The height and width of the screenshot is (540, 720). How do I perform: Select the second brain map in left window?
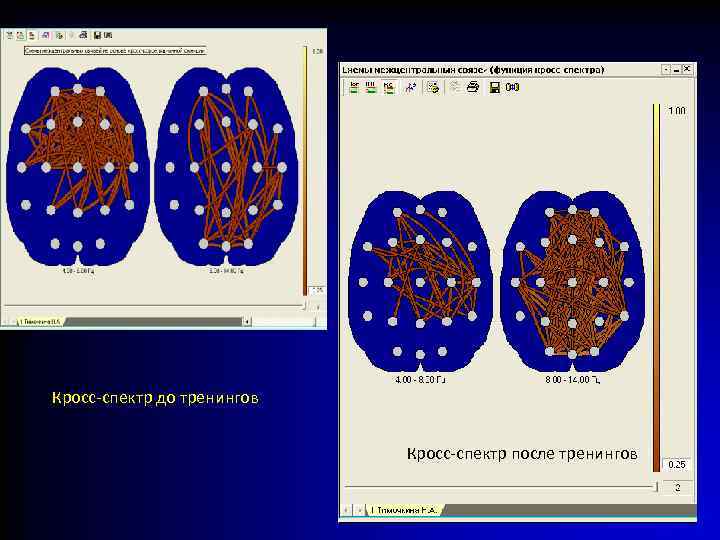[226, 166]
